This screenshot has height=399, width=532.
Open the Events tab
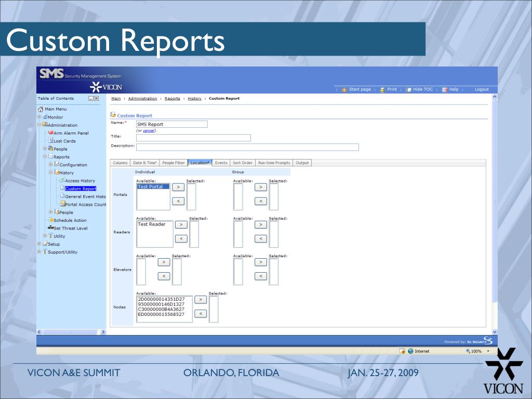click(x=221, y=163)
